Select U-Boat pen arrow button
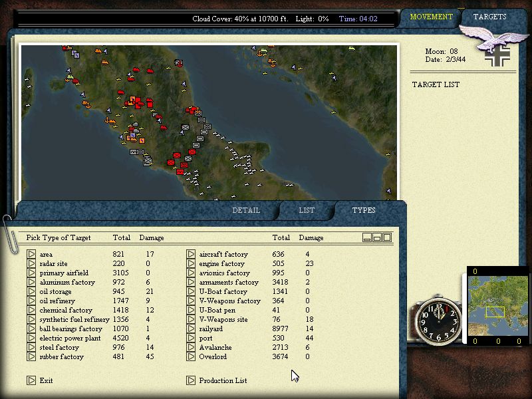The image size is (532, 399). 191,310
